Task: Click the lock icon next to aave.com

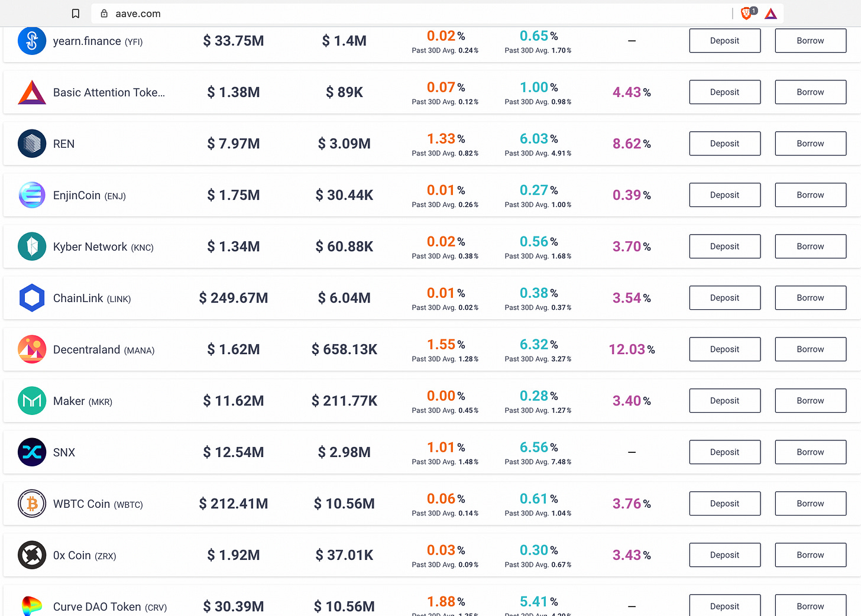Action: click(x=104, y=14)
